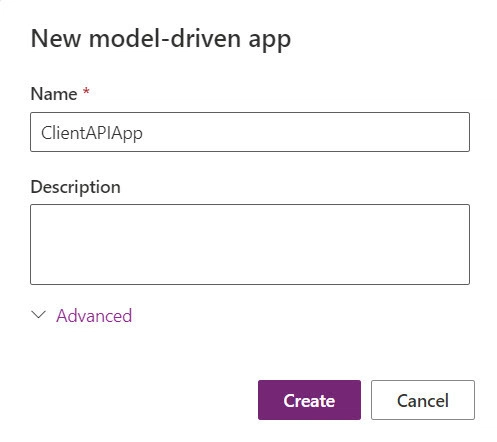Click the Description field label
Image resolution: width=497 pixels, height=442 pixels.
pyautogui.click(x=76, y=187)
